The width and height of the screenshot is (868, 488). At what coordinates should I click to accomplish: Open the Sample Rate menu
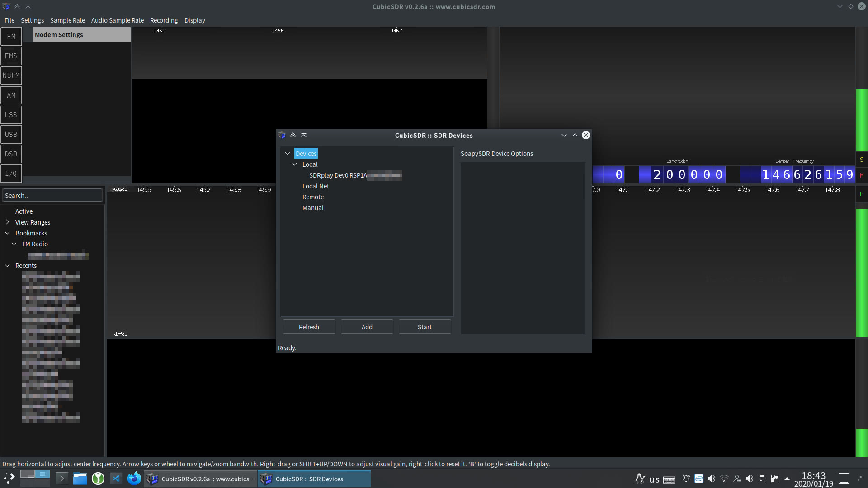click(67, 20)
